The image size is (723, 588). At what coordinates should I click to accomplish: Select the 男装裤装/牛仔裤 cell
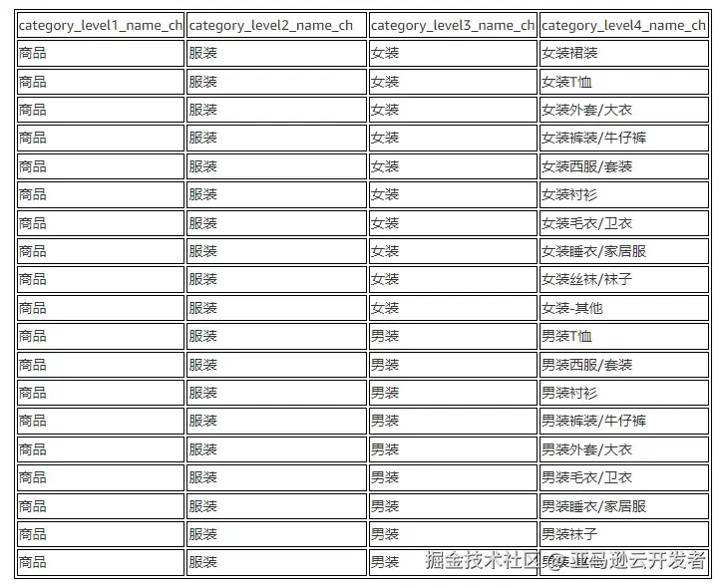[x=624, y=421]
